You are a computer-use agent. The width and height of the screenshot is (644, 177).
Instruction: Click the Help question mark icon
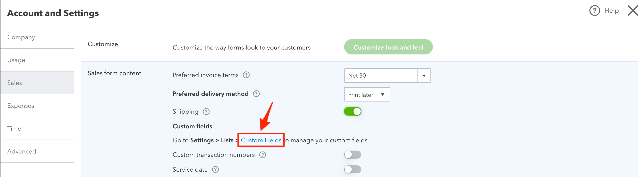(595, 11)
